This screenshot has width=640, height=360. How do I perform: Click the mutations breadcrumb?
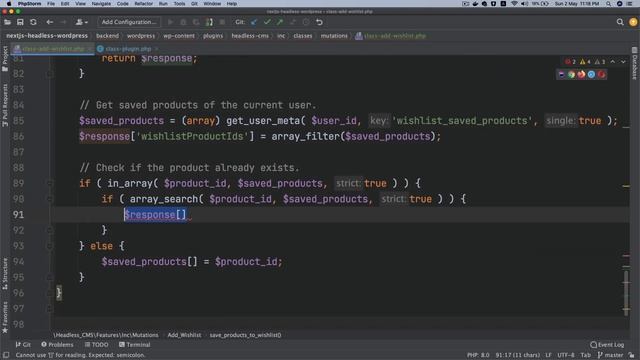click(334, 36)
